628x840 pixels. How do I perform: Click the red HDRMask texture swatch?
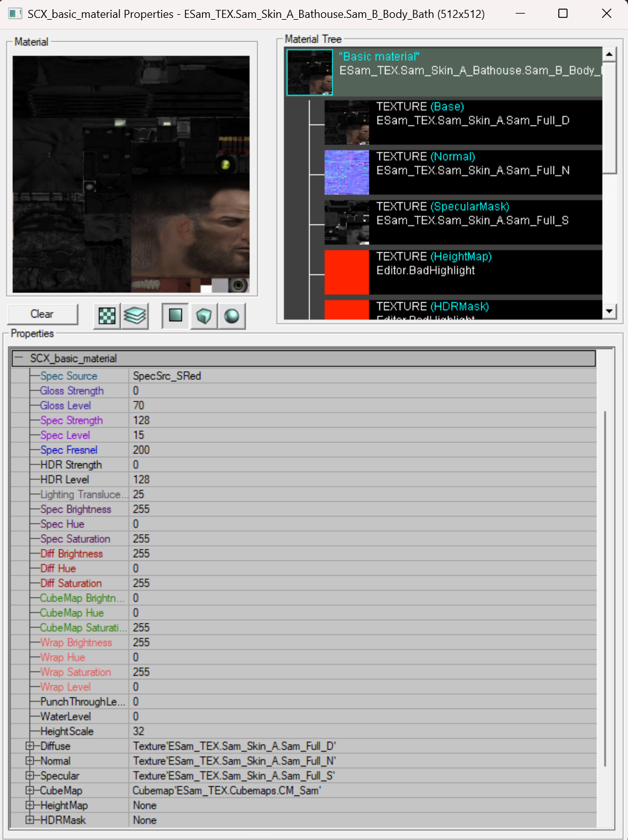tap(347, 310)
